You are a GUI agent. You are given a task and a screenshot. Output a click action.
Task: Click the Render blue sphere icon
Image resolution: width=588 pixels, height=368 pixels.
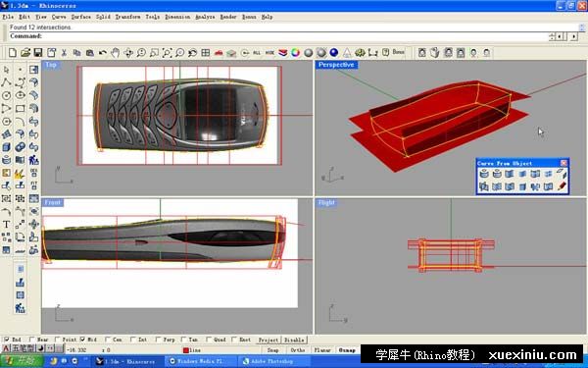click(334, 53)
